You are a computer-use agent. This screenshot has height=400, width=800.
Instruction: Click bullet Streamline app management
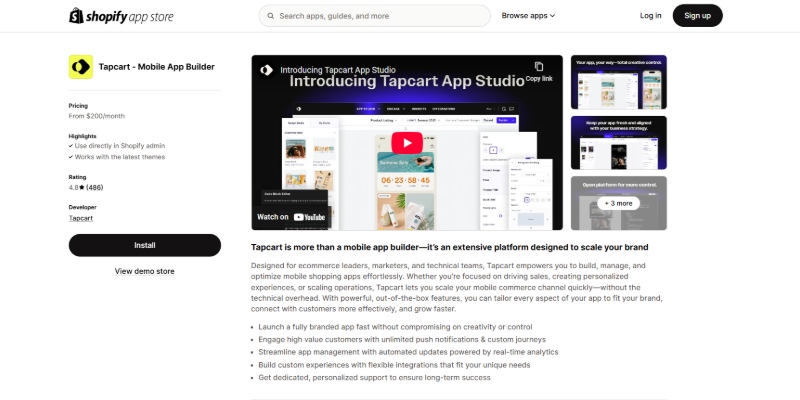pos(408,352)
